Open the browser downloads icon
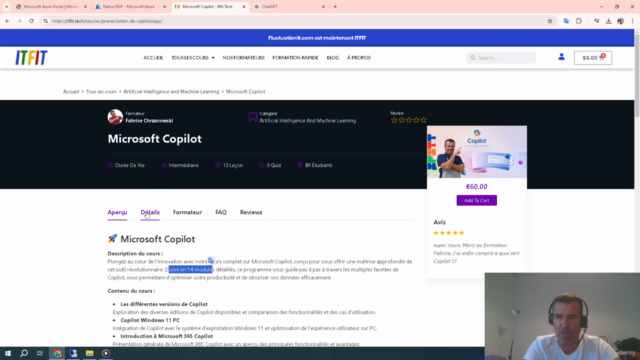 [608, 21]
